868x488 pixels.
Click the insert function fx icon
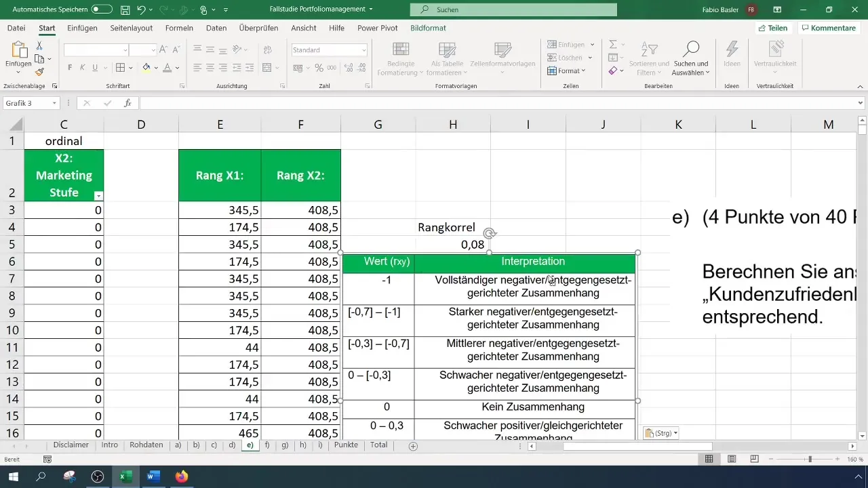point(127,103)
